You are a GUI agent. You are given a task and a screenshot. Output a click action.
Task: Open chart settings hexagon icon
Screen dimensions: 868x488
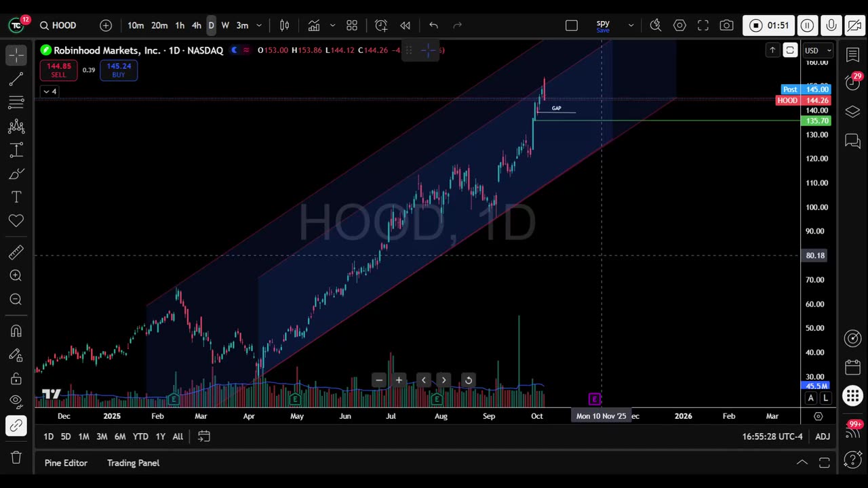(x=679, y=25)
